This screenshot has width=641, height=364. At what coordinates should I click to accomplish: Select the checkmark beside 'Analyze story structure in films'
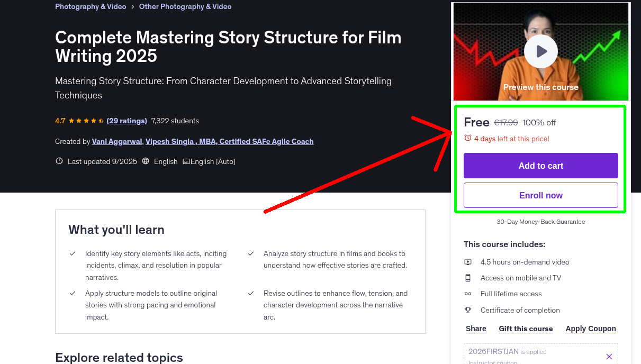click(250, 253)
